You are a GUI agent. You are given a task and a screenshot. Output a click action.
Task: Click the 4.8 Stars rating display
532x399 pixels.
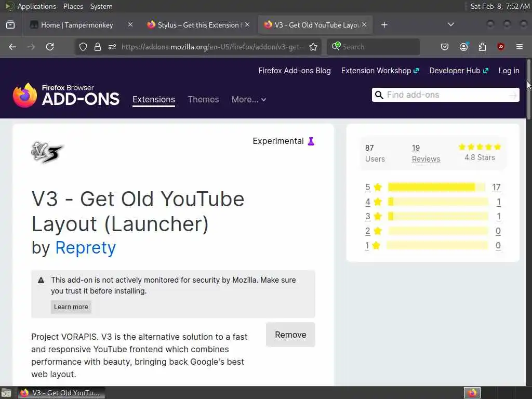[x=480, y=152]
